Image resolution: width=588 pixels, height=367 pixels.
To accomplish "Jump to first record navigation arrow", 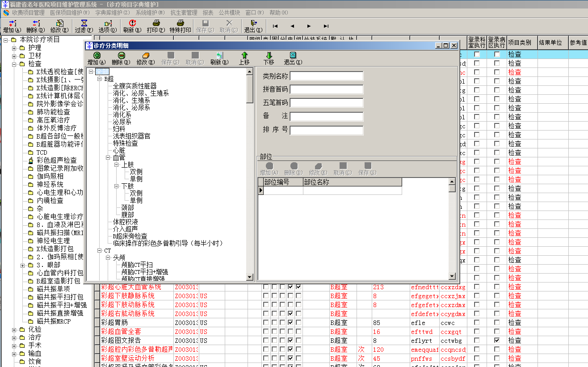I will point(275,26).
